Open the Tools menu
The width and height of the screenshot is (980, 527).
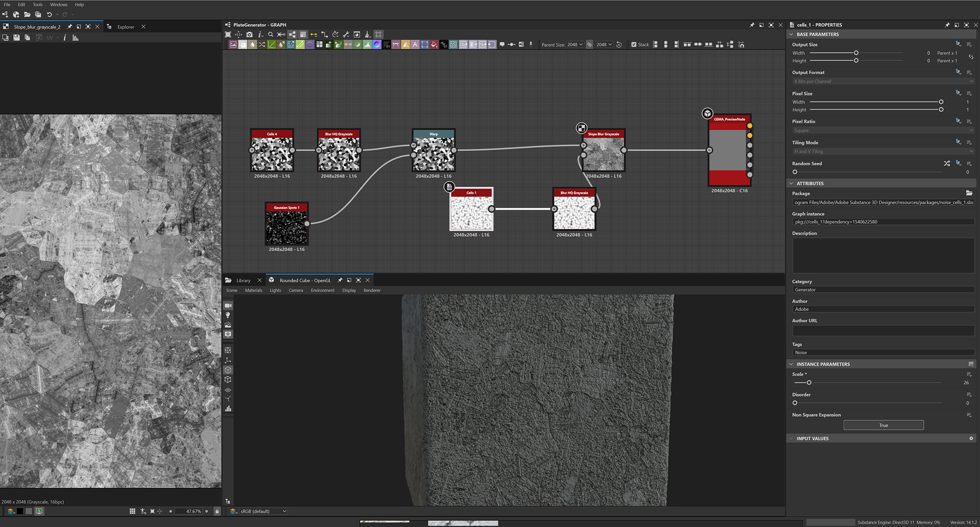click(x=37, y=5)
